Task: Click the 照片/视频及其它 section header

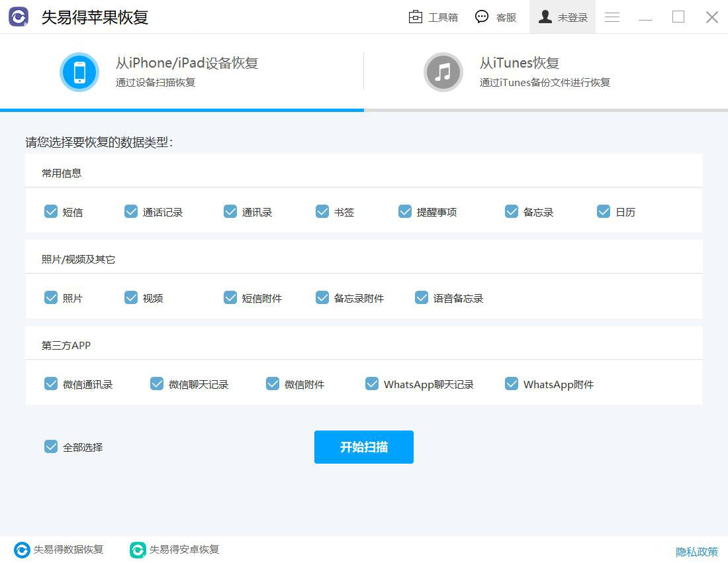Action: tap(78, 259)
